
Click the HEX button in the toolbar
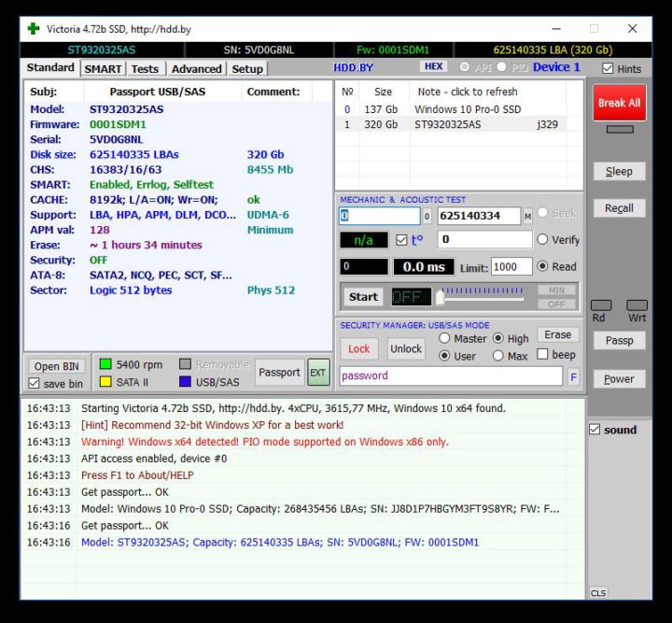(434, 67)
